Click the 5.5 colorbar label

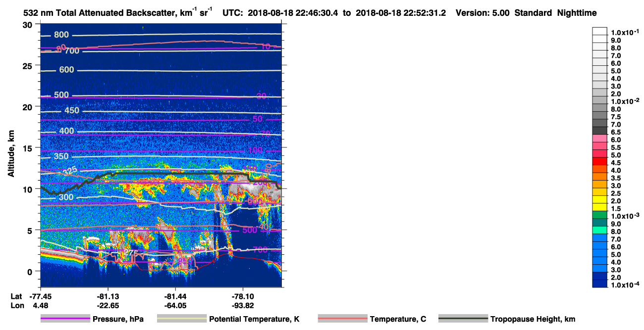pyautogui.click(x=616, y=147)
